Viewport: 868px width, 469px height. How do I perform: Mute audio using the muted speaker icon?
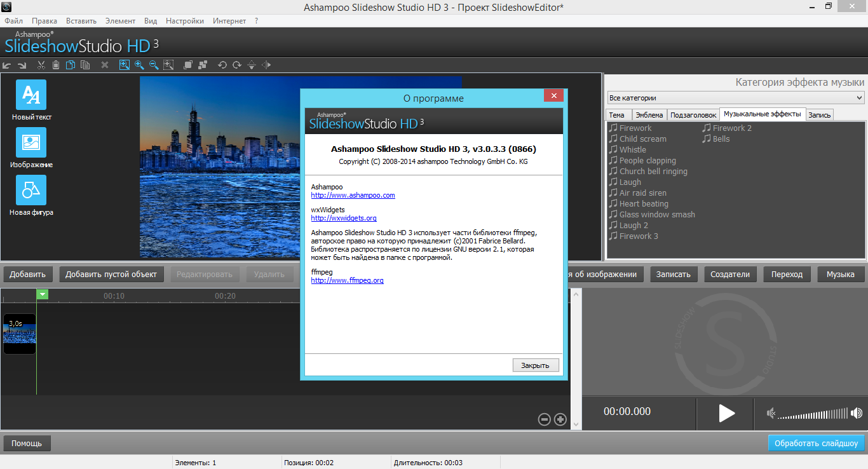click(x=771, y=414)
